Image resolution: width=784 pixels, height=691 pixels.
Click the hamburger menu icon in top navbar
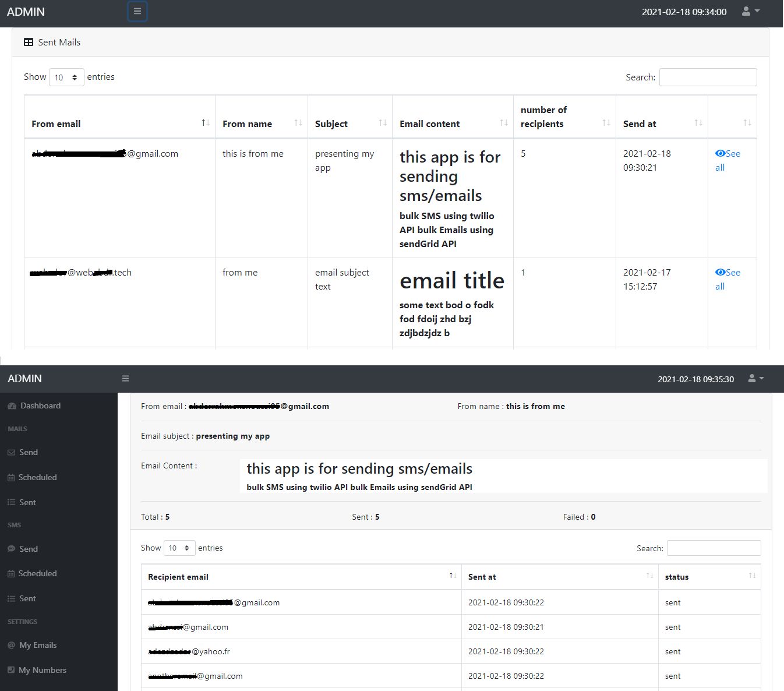coord(137,12)
